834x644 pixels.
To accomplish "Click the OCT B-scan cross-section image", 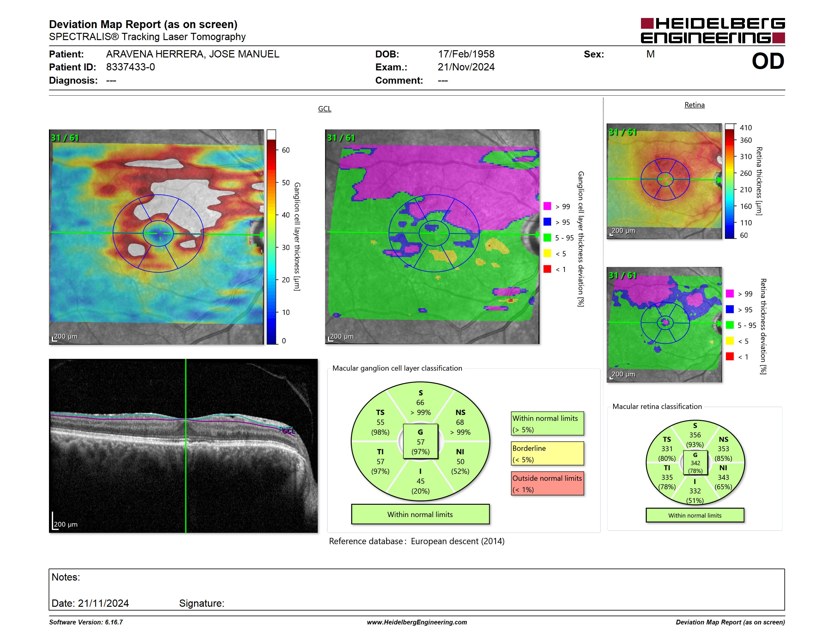I will click(183, 446).
